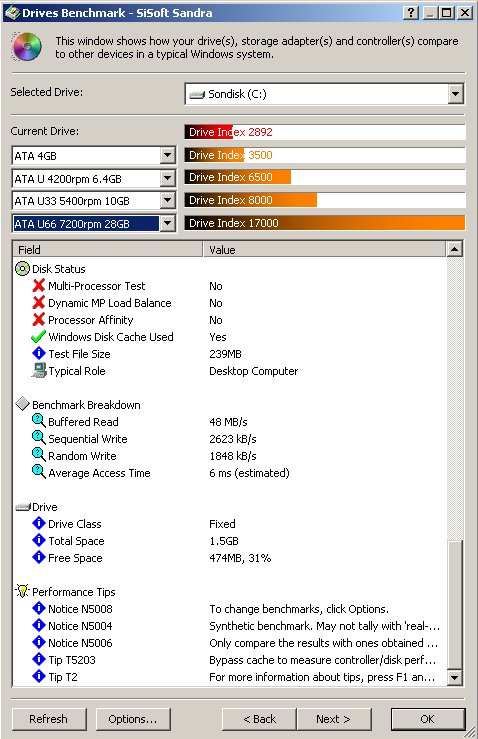478x739 pixels.
Task: Click info icon beside Notice N5004
Action: pyautogui.click(x=39, y=625)
